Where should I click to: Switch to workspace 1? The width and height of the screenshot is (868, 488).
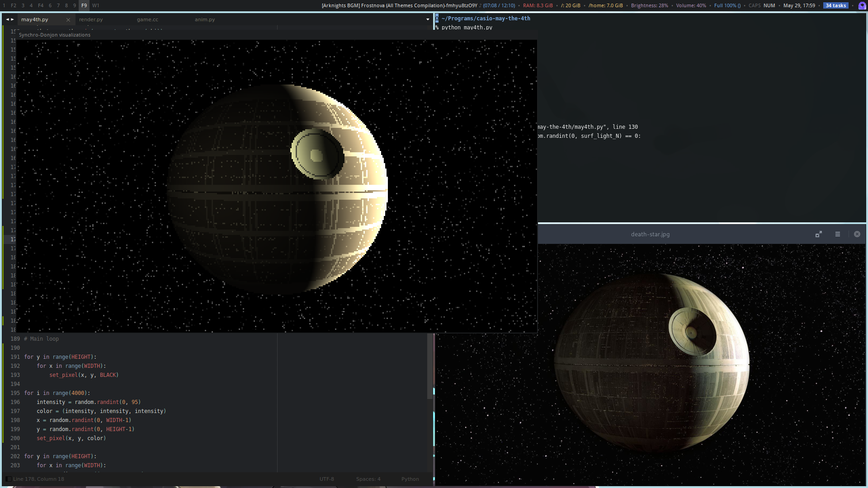pyautogui.click(x=4, y=5)
